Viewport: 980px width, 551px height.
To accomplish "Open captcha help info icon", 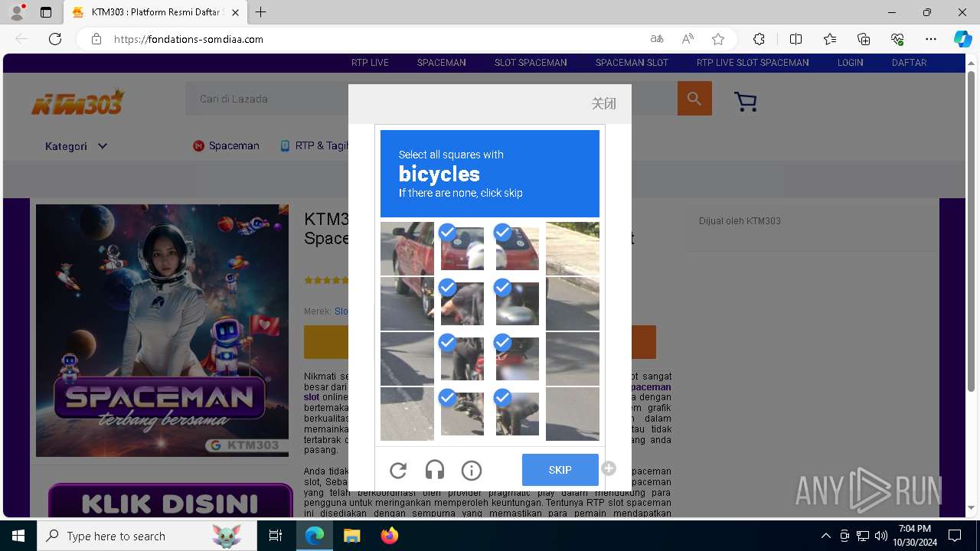I will click(472, 471).
